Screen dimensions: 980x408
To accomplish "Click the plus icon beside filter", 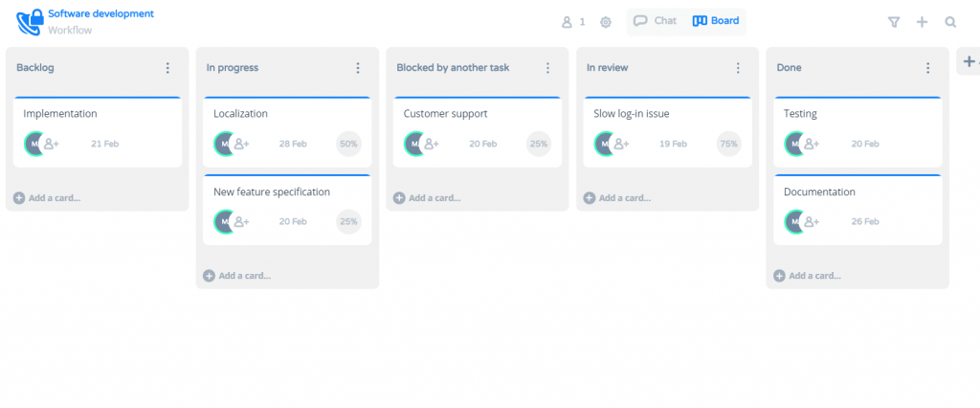I will coord(922,22).
